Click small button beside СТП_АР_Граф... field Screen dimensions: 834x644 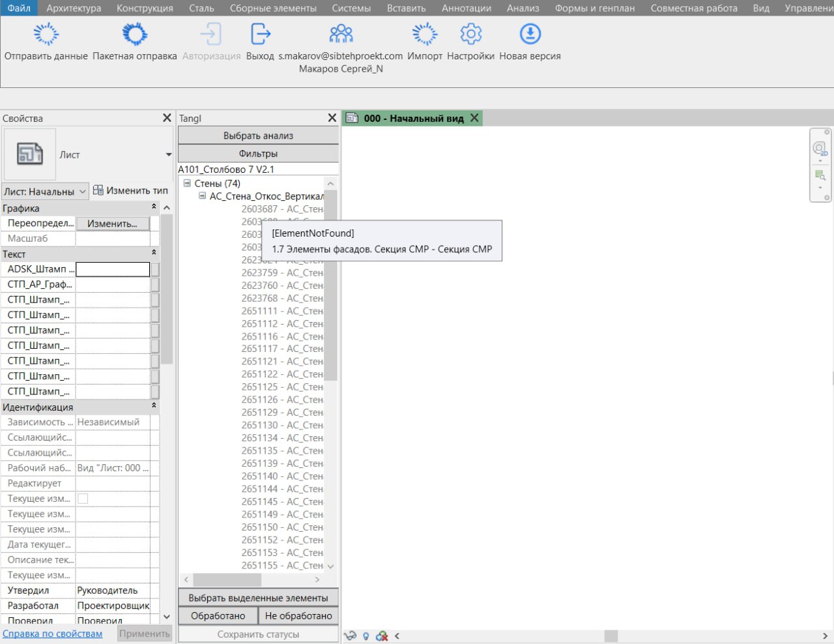[155, 284]
